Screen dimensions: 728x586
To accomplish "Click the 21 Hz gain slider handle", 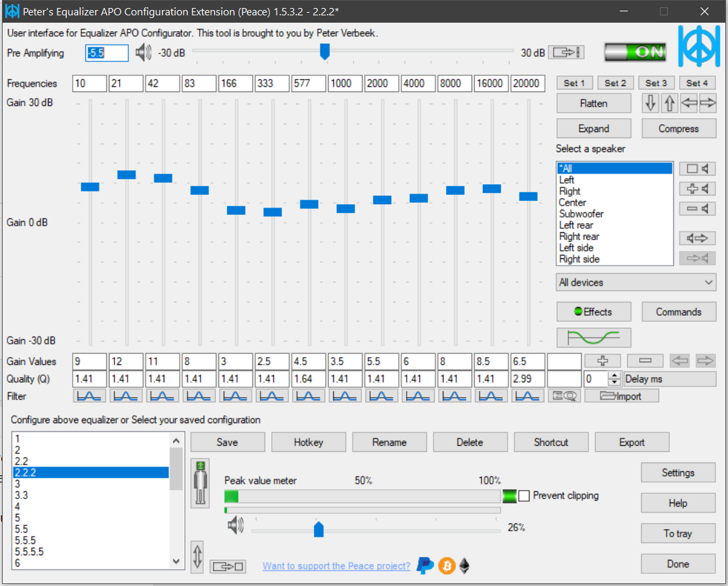I will [x=126, y=174].
